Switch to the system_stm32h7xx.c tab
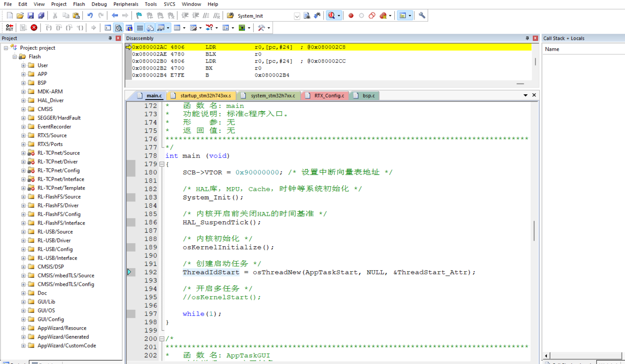Viewport: 625px width, 364px height. click(269, 96)
